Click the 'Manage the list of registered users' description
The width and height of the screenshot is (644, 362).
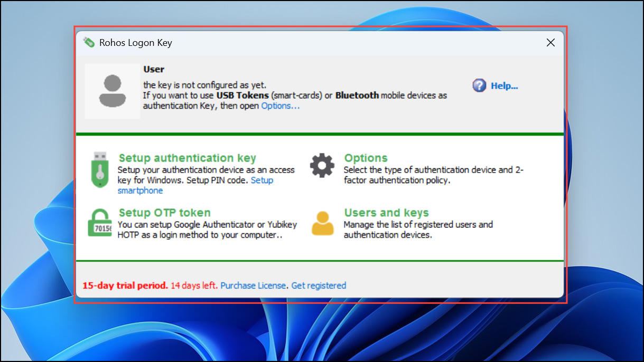418,230
